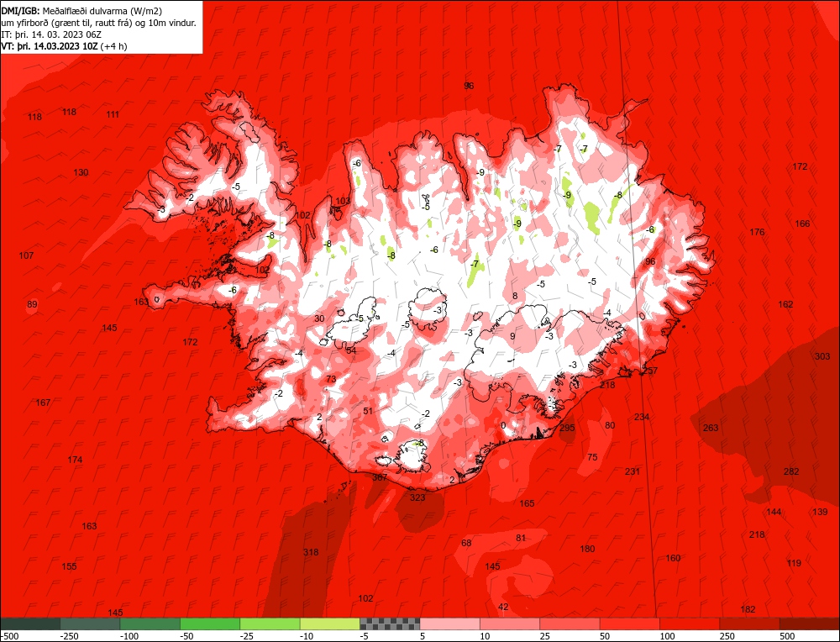Click the map value '155'
Viewport: 840px width, 642px height.
69,566
